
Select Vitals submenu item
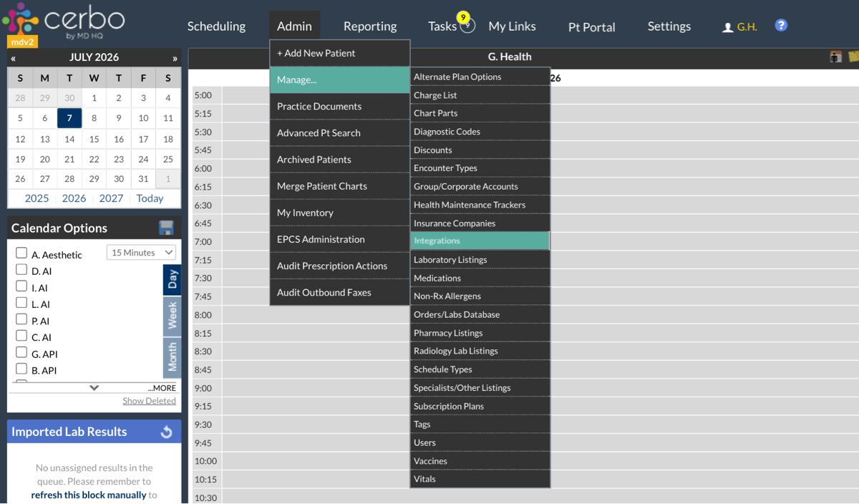click(480, 479)
